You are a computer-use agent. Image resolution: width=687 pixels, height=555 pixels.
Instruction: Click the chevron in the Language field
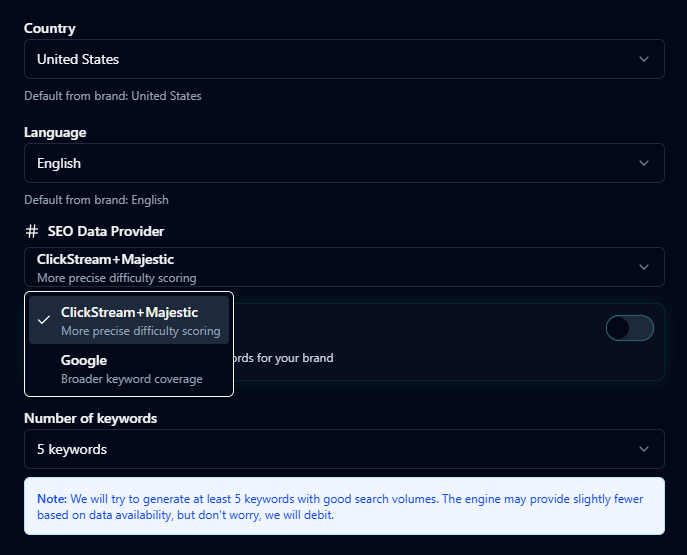point(644,163)
